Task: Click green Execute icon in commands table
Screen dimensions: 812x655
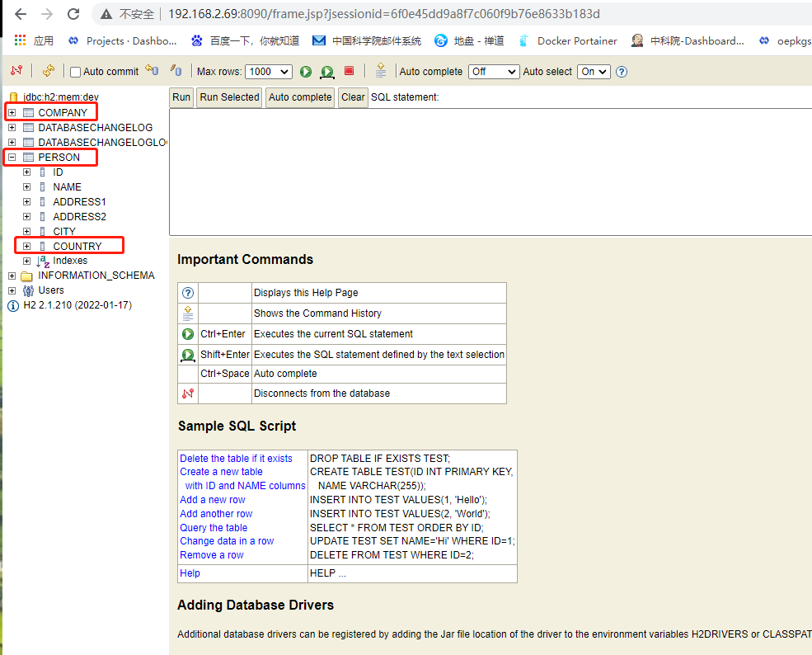Action: (188, 334)
